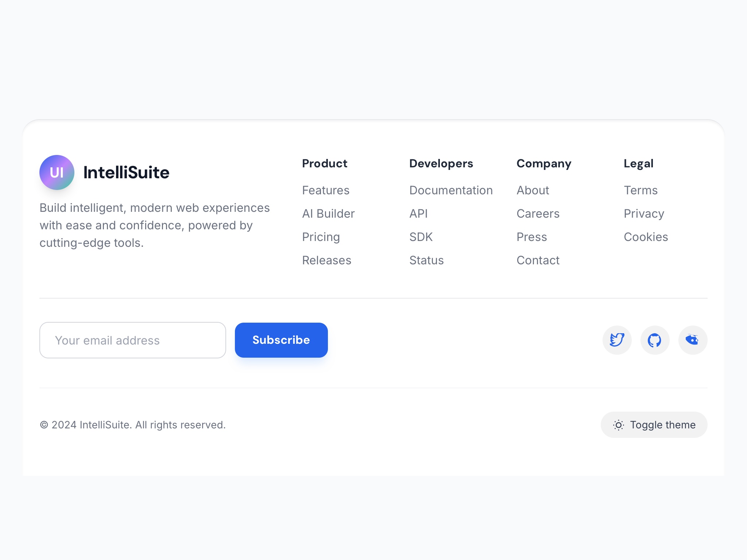Open the Press page
The image size is (747, 560).
(532, 237)
